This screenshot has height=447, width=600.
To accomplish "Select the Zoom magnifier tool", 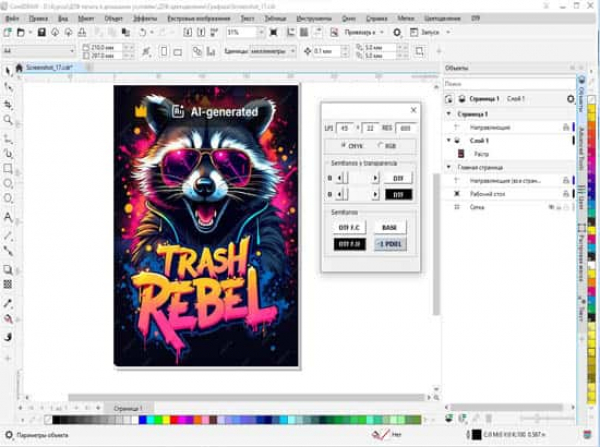I will pos(8,120).
